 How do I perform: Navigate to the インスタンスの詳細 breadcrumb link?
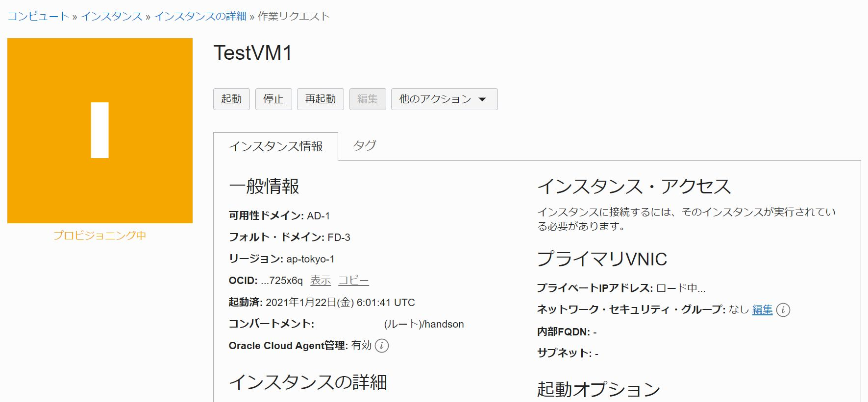pyautogui.click(x=200, y=16)
